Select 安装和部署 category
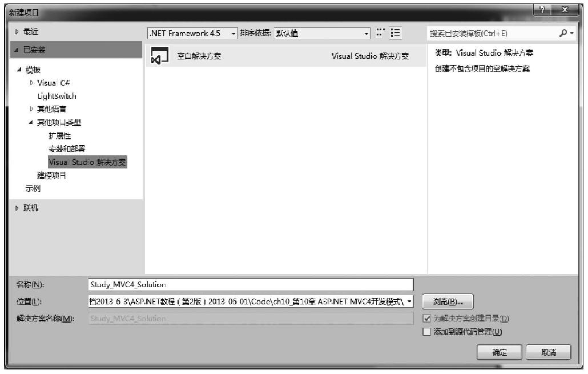588x374 pixels. point(67,148)
